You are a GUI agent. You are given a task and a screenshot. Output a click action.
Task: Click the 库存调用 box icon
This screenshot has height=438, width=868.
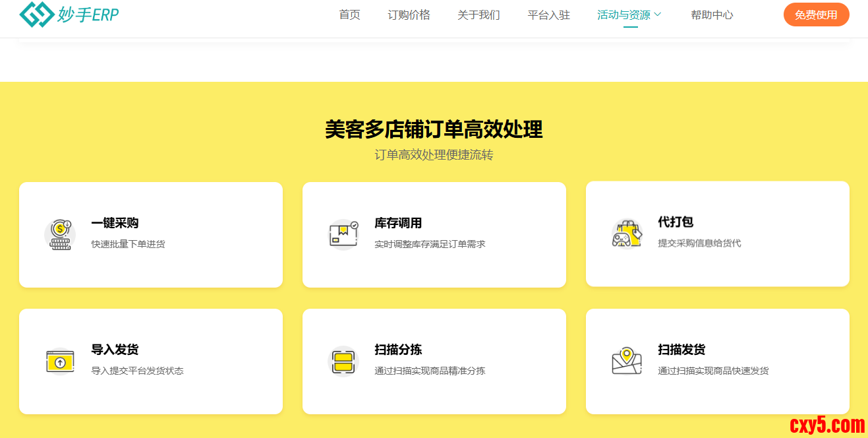click(343, 234)
